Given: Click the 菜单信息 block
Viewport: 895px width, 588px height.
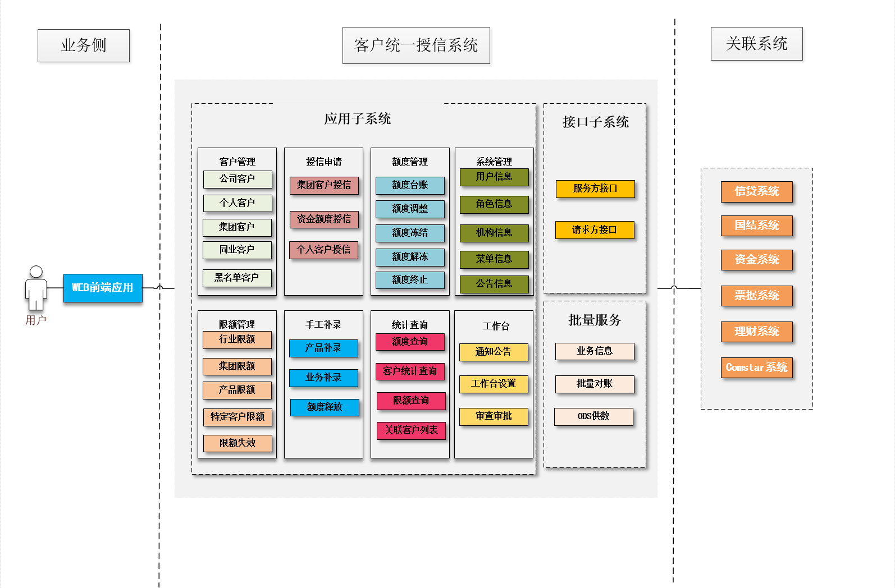Looking at the screenshot, I should [x=494, y=259].
